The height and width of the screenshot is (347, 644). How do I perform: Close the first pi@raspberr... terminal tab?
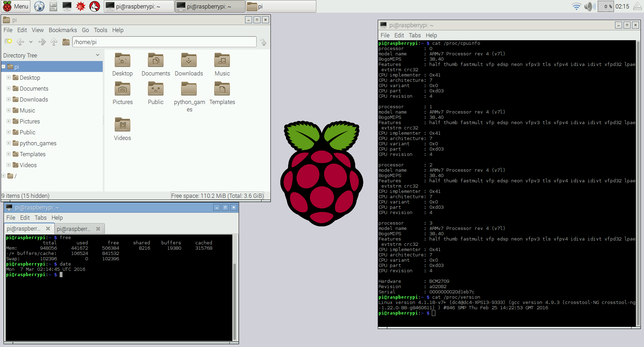(x=48, y=229)
